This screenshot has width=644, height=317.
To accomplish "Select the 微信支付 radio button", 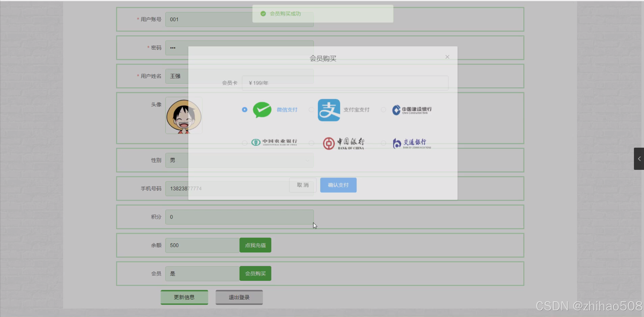I will point(244,110).
